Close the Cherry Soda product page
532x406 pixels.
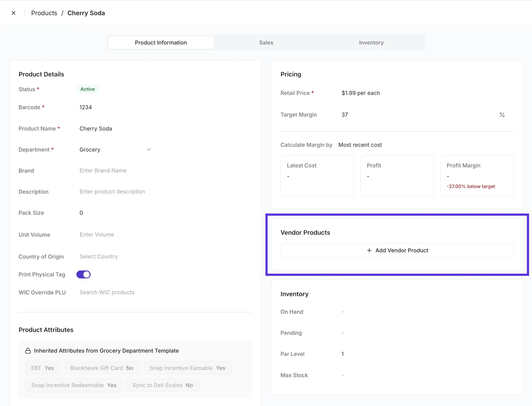[13, 13]
